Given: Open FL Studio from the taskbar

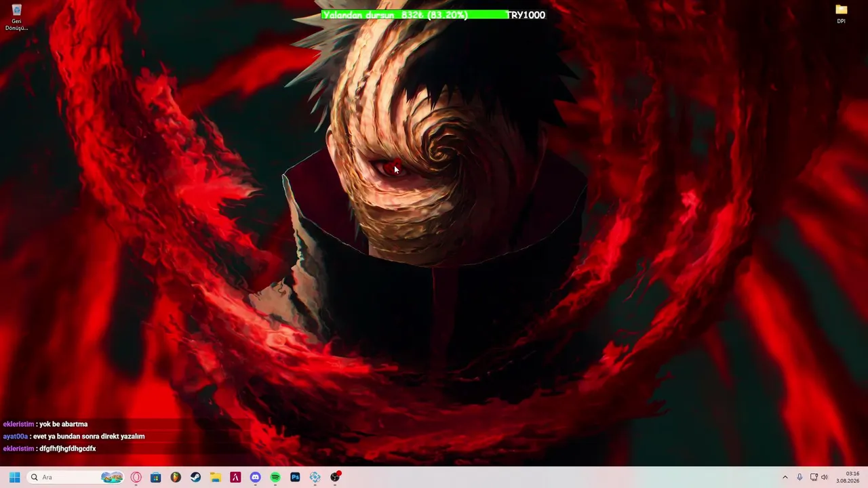Looking at the screenshot, I should pos(176,477).
